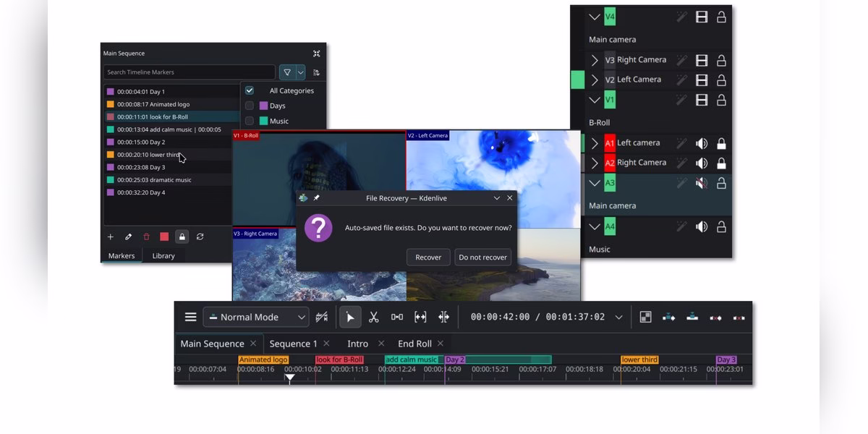The width and height of the screenshot is (868, 434).
Task: Select the Razor scissors tool
Action: pos(373,317)
